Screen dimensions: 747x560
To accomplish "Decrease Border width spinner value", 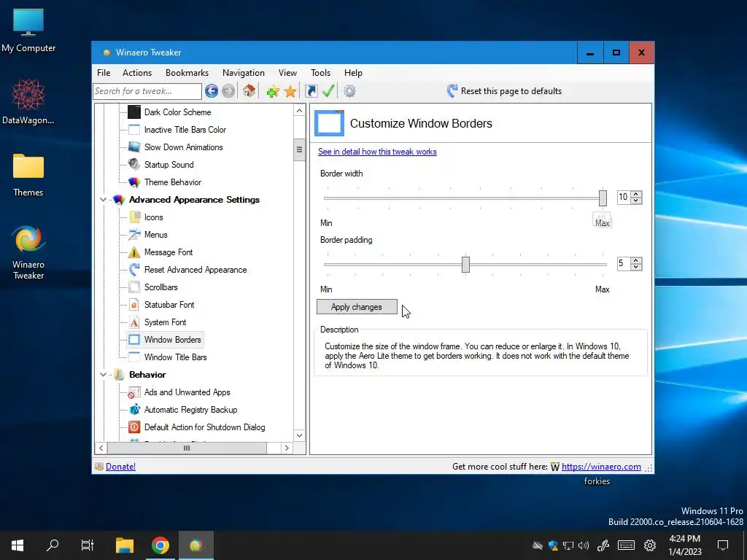I will (x=636, y=201).
